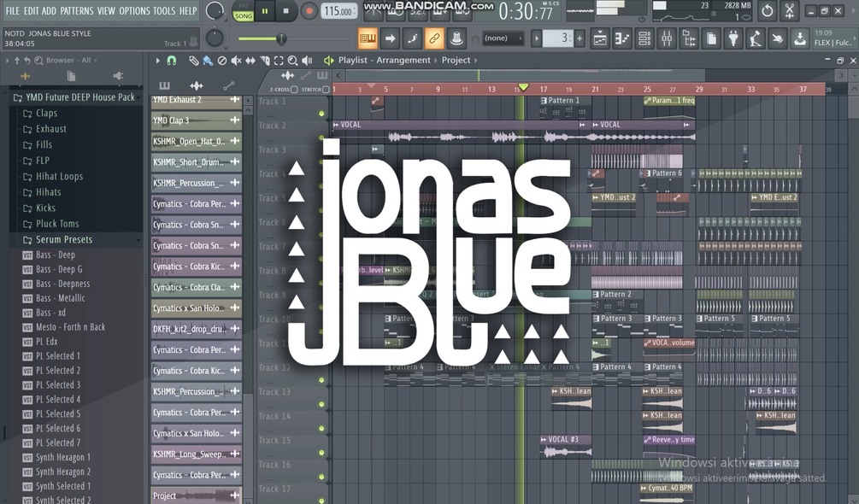Viewport: 859px width, 504px height.
Task: Mute Track 12 using its green dot
Action: pyautogui.click(x=321, y=380)
